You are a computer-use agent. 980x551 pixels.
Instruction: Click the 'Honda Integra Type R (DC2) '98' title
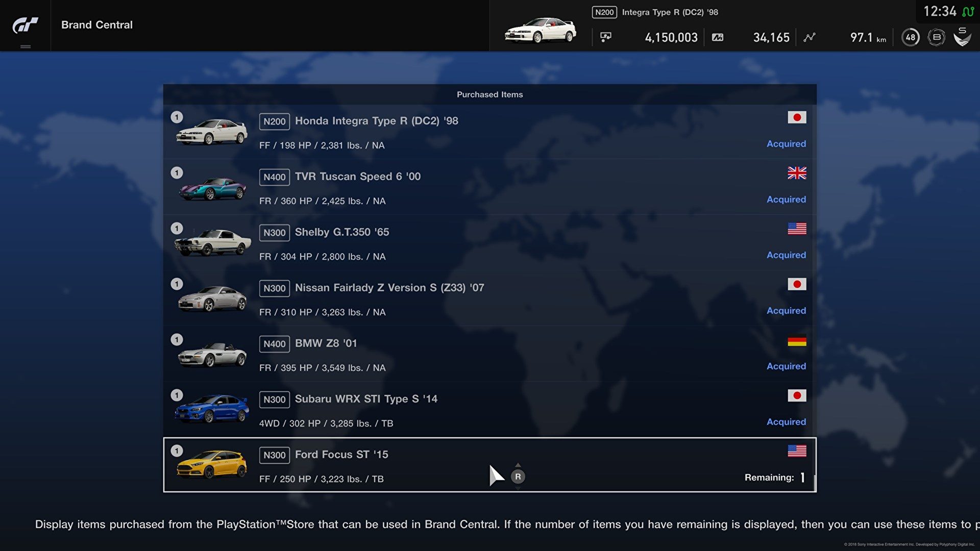tap(377, 121)
